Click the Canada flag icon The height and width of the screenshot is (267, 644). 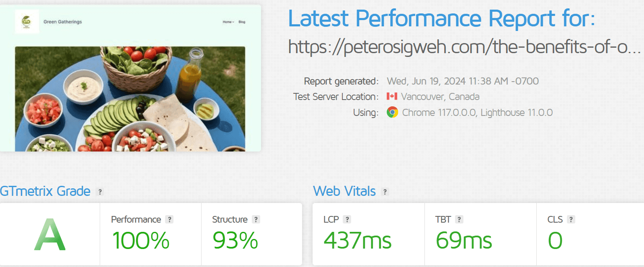click(392, 97)
